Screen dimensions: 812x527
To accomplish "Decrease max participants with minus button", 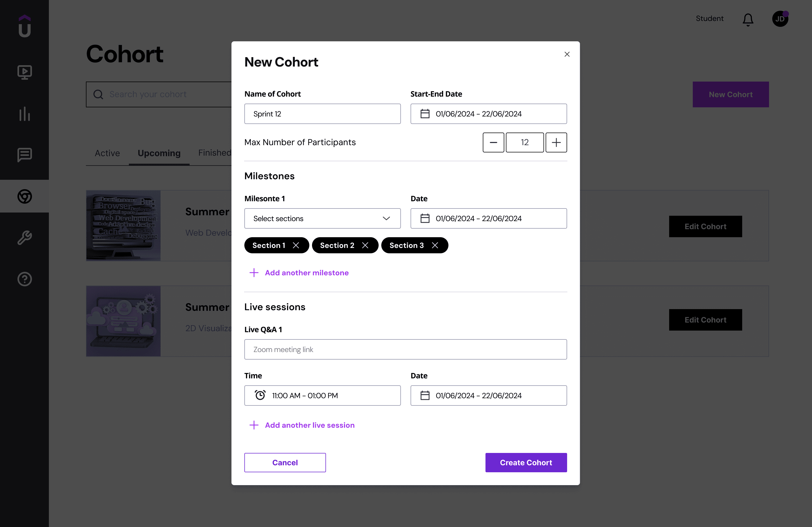I will click(x=493, y=142).
